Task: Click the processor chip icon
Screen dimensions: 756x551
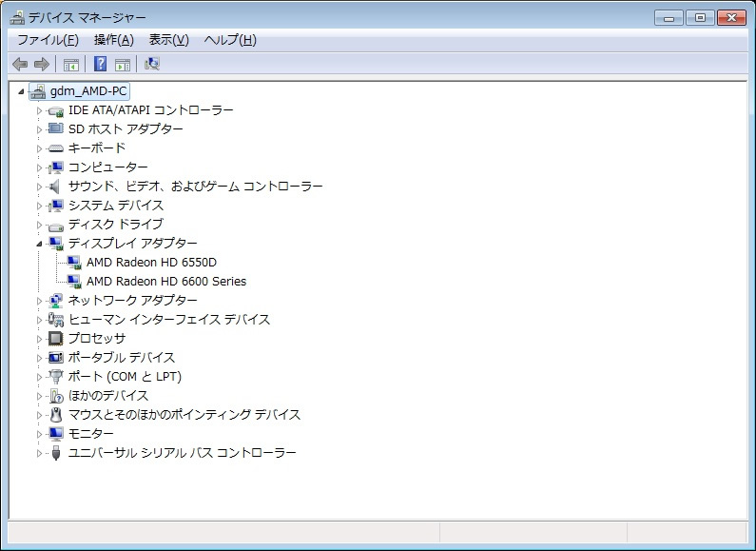Action: [x=56, y=339]
